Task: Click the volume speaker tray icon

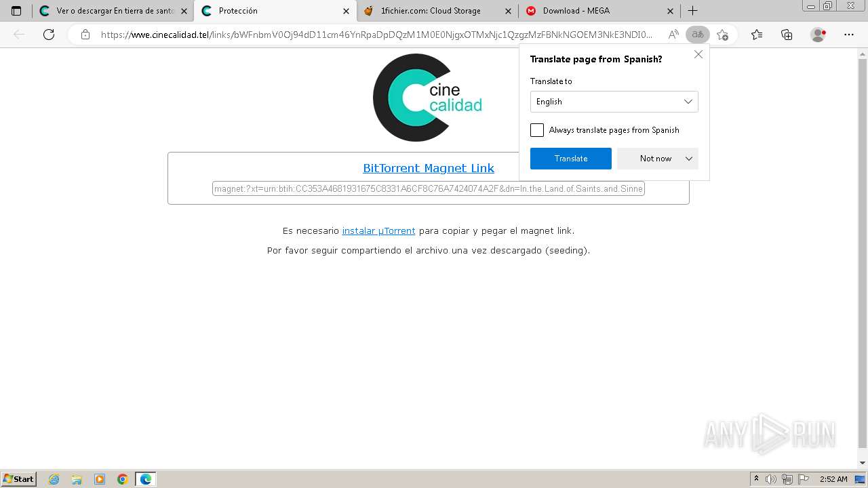Action: click(771, 479)
